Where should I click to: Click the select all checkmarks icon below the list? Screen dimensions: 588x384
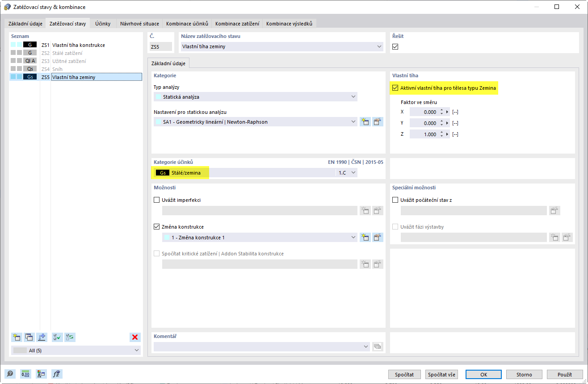(57, 337)
